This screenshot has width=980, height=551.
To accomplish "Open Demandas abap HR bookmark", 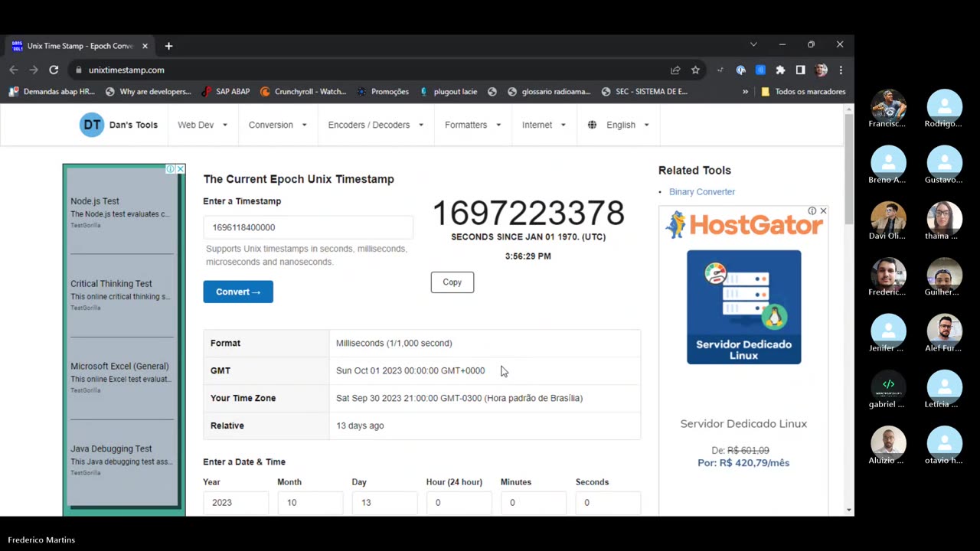I will pyautogui.click(x=52, y=91).
